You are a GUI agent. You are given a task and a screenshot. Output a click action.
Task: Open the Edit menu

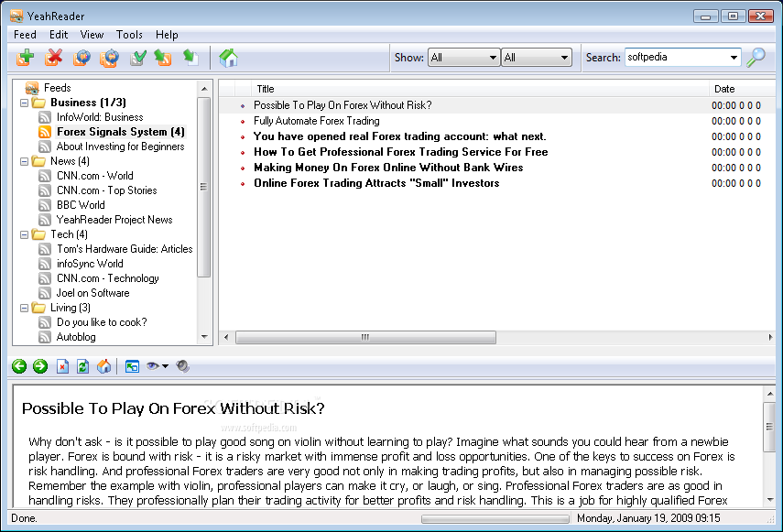[x=59, y=35]
